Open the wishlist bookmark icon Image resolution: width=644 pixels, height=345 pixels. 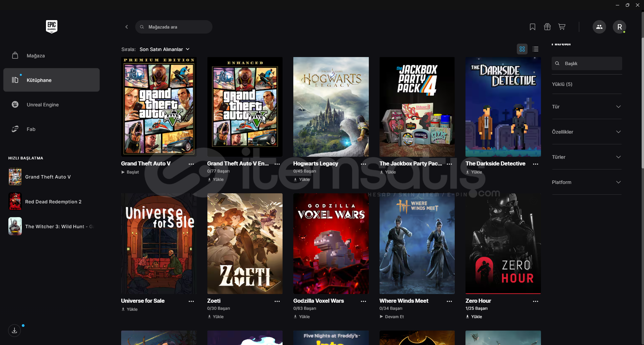pos(533,27)
